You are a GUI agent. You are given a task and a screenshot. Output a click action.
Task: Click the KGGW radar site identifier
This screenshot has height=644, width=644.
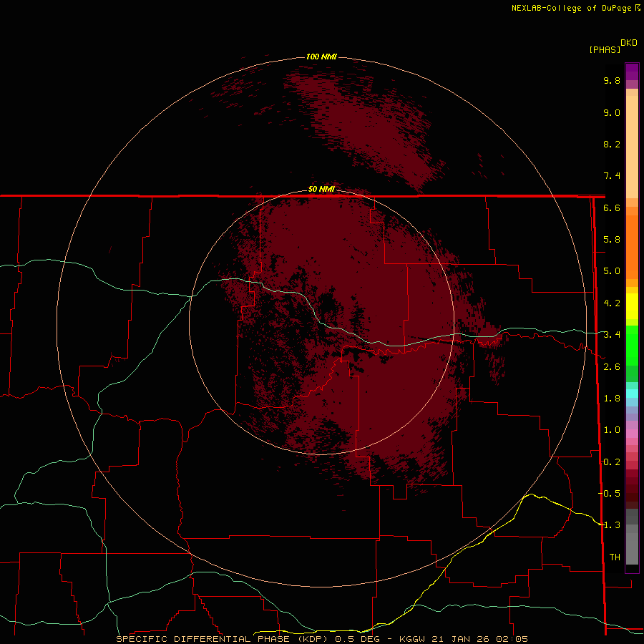pos(412,639)
